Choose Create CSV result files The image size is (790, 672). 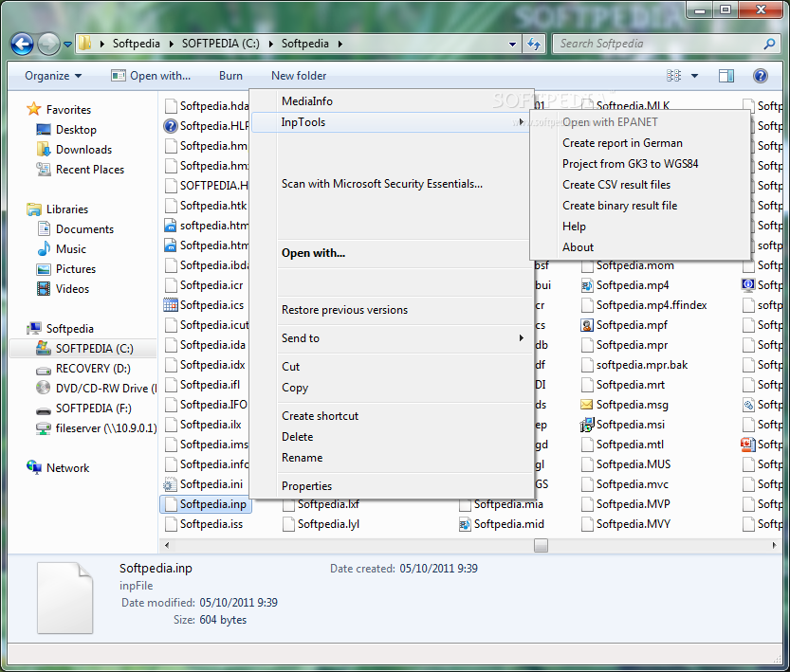point(640,185)
